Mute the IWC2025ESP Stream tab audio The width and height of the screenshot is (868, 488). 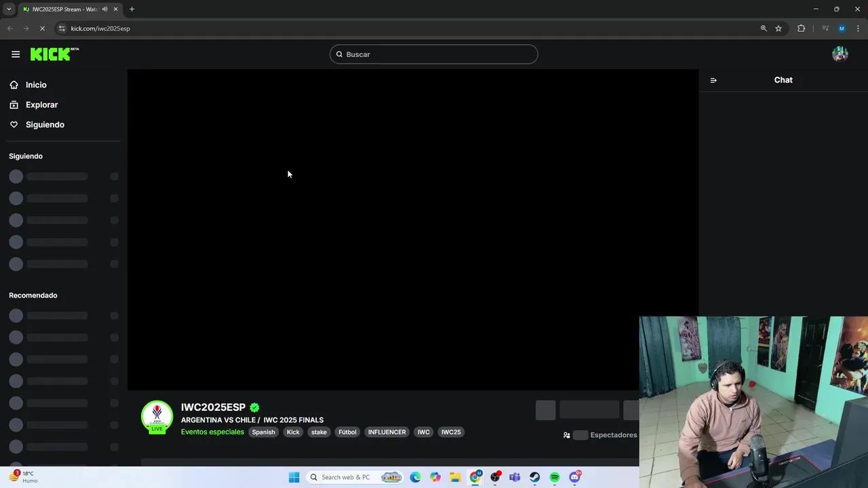(x=104, y=9)
